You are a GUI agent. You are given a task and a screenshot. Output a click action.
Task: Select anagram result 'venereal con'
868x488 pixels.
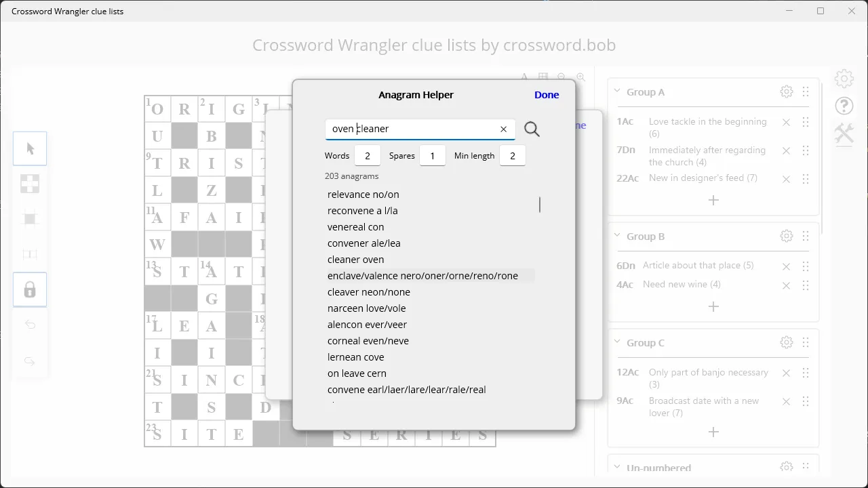[356, 227]
